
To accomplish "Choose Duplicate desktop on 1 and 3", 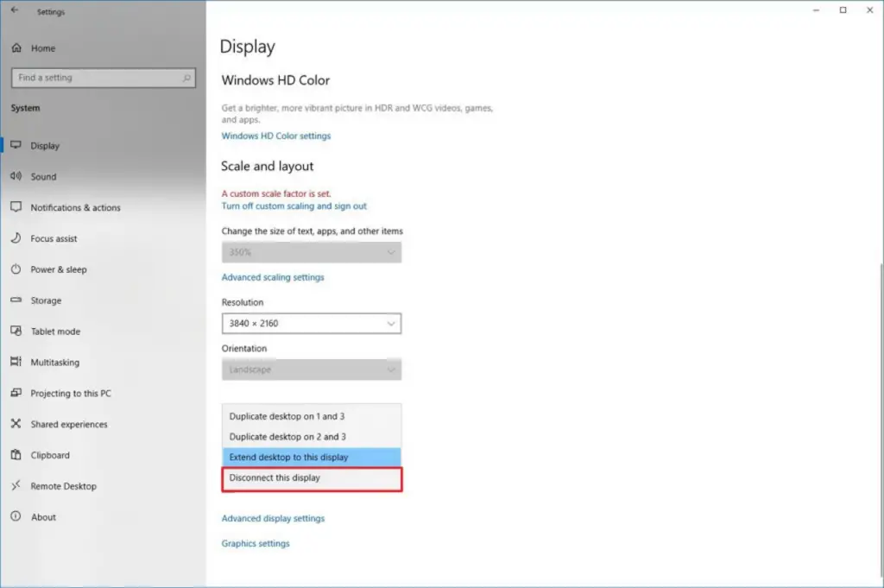I will 311,417.
